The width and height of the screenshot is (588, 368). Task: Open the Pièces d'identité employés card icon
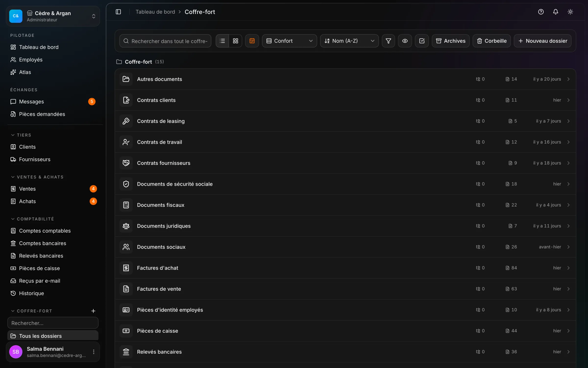pos(126,310)
